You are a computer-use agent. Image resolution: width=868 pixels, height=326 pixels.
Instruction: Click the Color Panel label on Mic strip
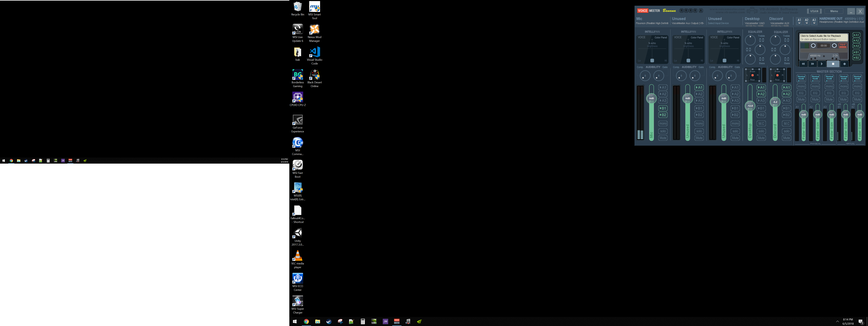[660, 37]
